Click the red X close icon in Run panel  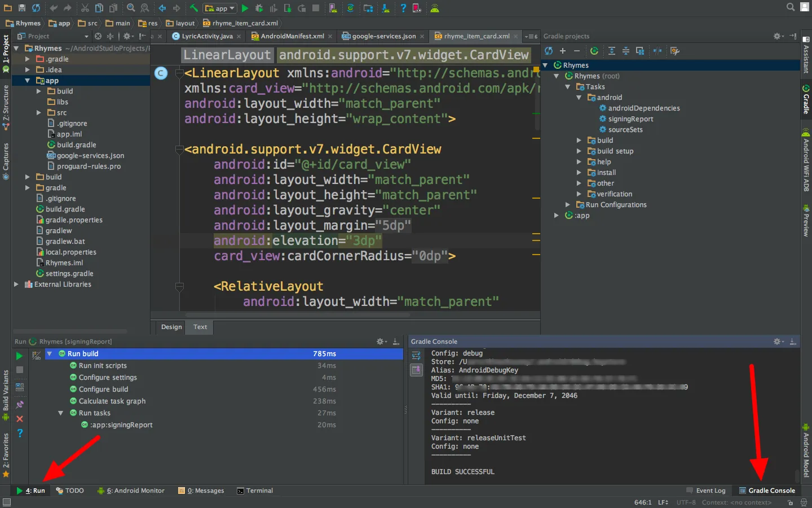20,419
